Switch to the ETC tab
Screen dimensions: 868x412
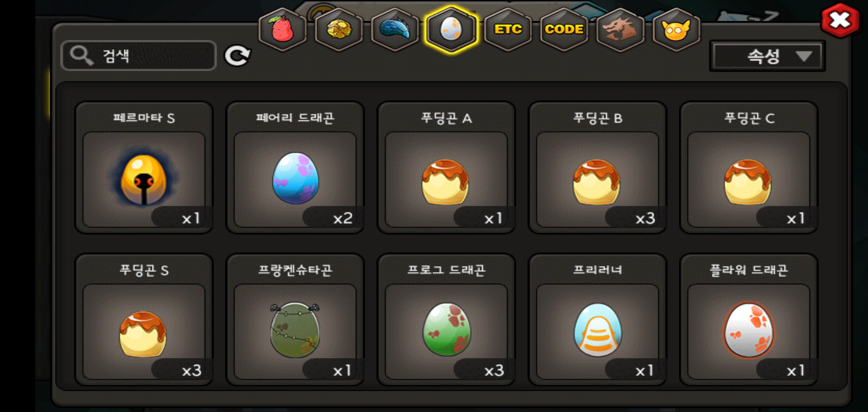[508, 30]
